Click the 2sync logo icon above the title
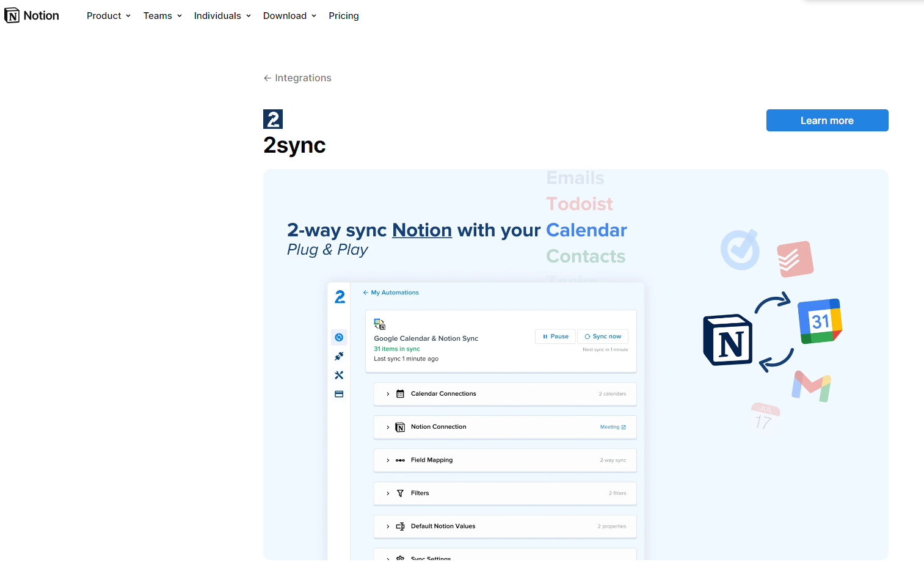This screenshot has width=924, height=568. click(273, 119)
